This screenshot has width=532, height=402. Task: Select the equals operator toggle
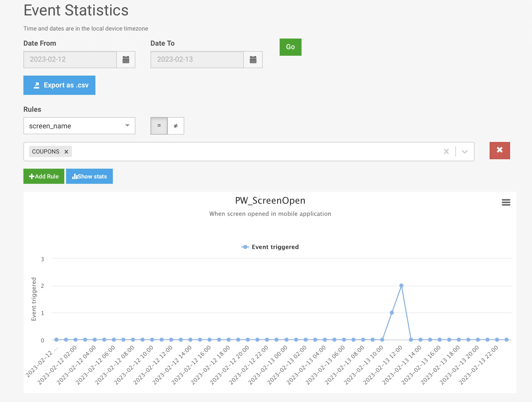(159, 126)
